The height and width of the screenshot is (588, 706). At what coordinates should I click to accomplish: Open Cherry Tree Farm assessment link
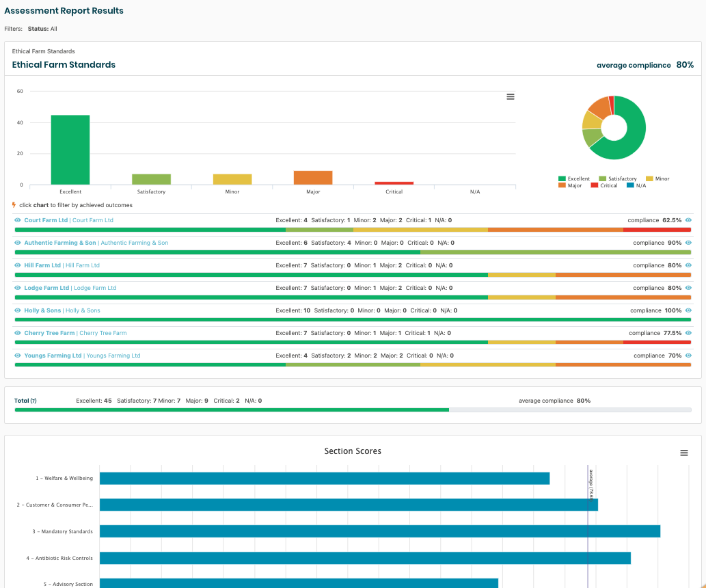coord(49,333)
